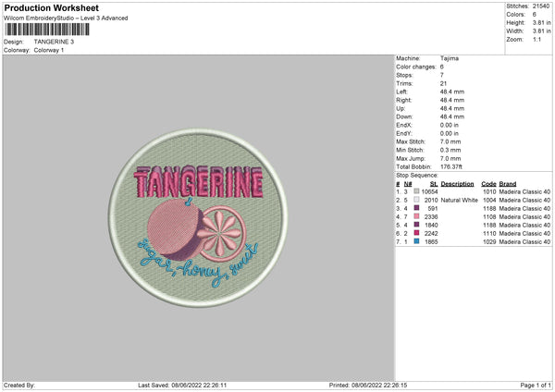Viewport: 555px width, 392px height.
Task: Click the Max Stitch value '7.0 mm'
Action: pos(450,141)
